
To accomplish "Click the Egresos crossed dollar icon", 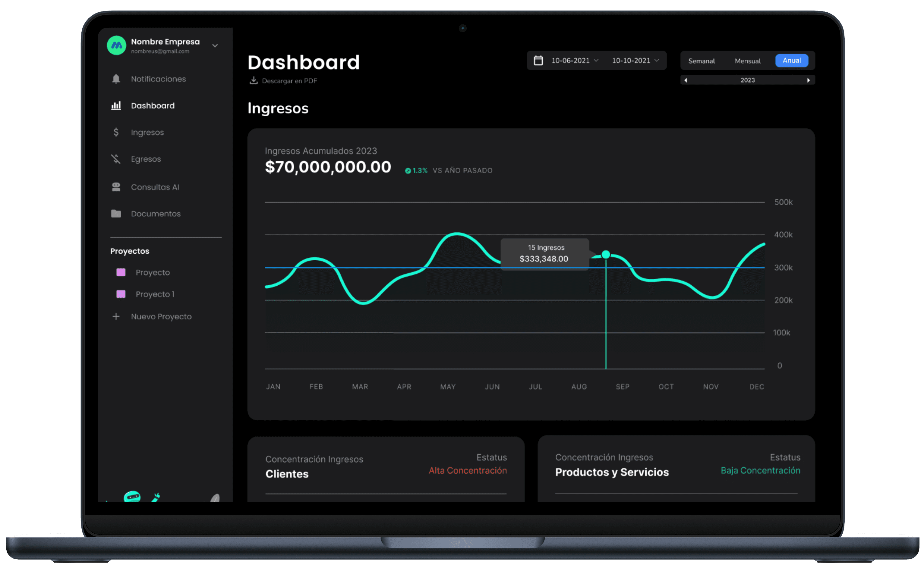I will tap(116, 159).
